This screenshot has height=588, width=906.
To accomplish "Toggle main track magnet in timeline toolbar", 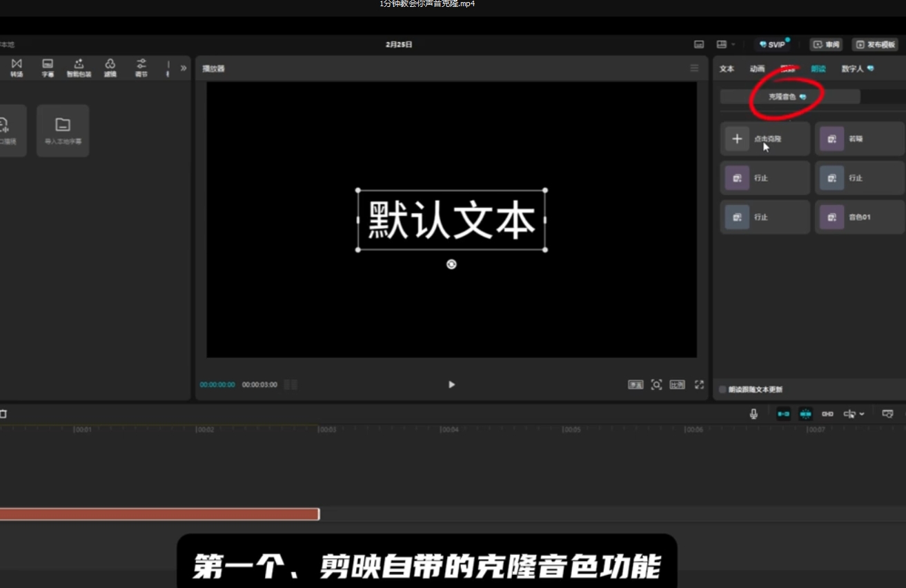I will [783, 414].
